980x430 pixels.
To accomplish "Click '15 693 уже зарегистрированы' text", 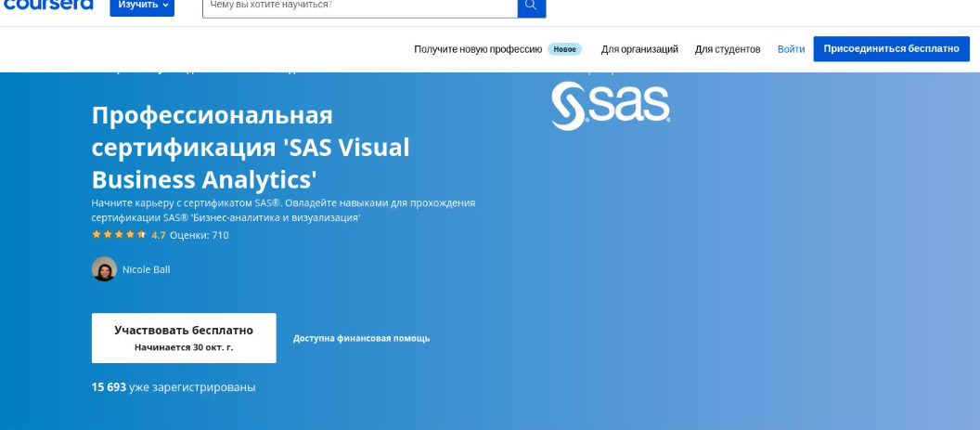I will tap(174, 387).
